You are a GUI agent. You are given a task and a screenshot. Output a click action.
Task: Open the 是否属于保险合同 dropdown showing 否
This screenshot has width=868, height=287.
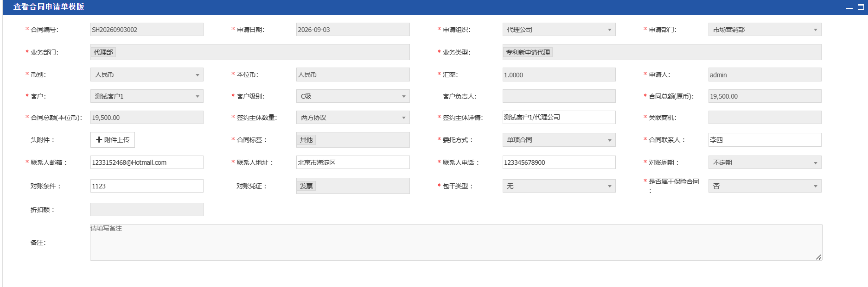(765, 186)
